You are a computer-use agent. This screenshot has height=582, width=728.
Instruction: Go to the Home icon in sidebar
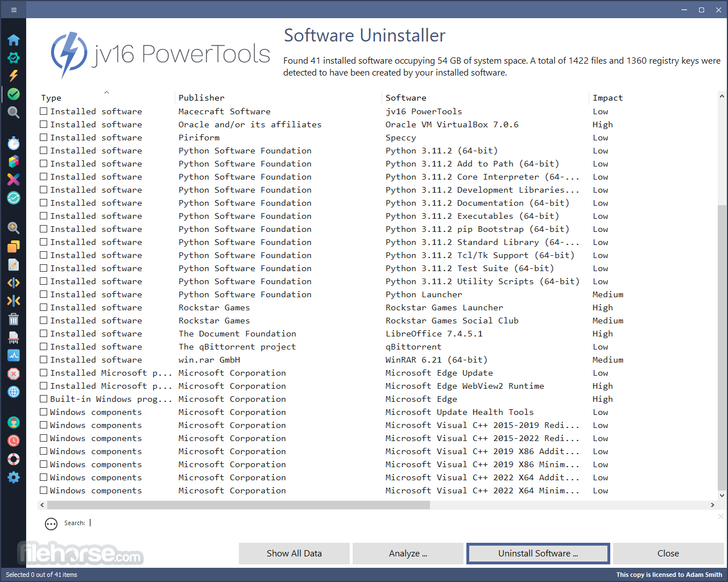[x=14, y=40]
